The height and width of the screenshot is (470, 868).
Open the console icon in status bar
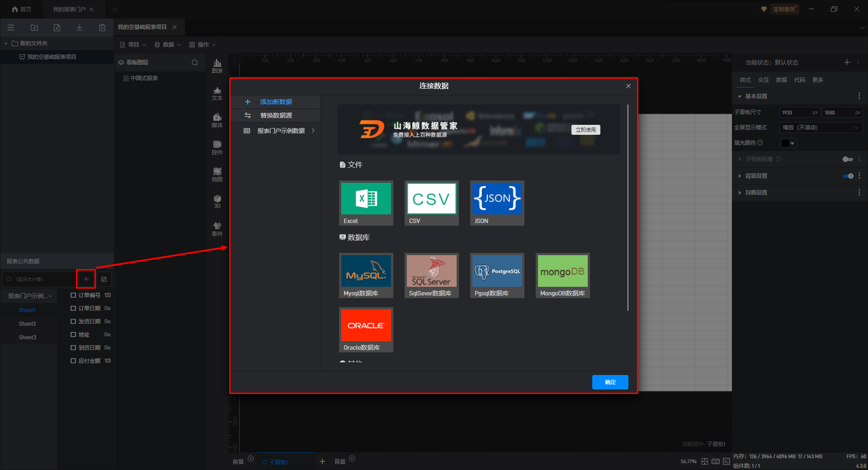pos(726,461)
